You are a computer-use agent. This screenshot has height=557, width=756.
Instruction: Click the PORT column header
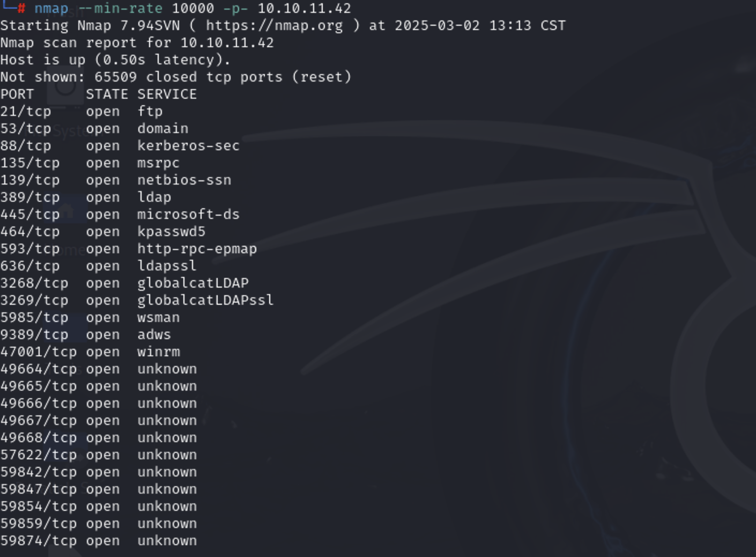[17, 94]
